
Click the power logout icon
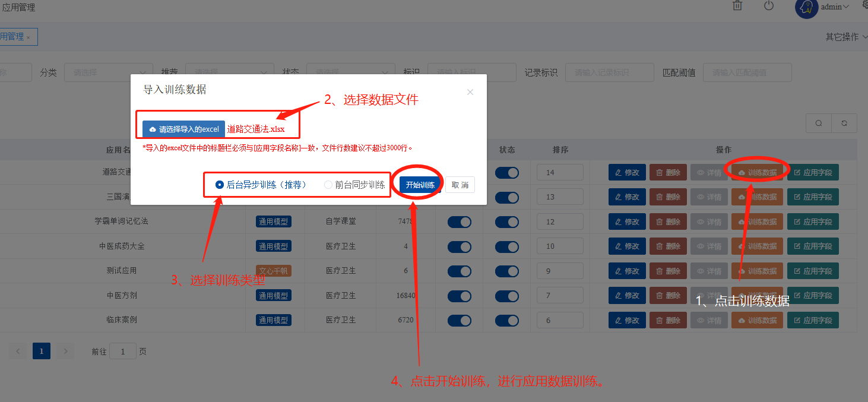(x=769, y=6)
